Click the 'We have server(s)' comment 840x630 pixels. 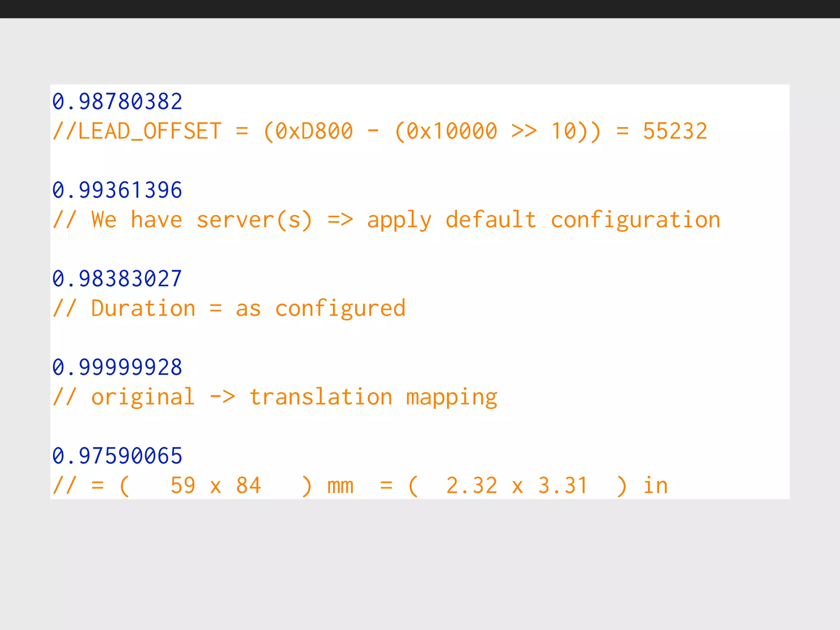point(386,220)
